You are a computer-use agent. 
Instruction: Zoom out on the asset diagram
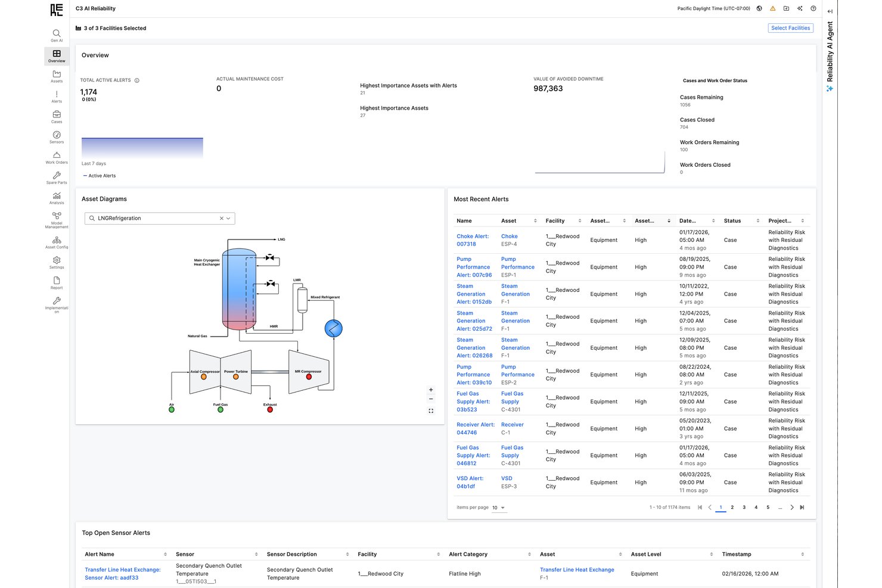point(431,399)
